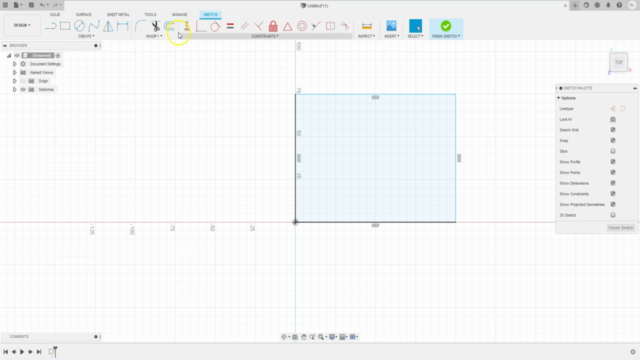Apply the Perpendicular constraint

(259, 26)
